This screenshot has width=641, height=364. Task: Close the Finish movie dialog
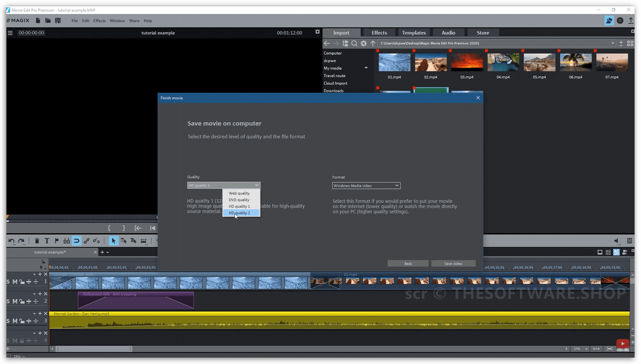(x=478, y=98)
